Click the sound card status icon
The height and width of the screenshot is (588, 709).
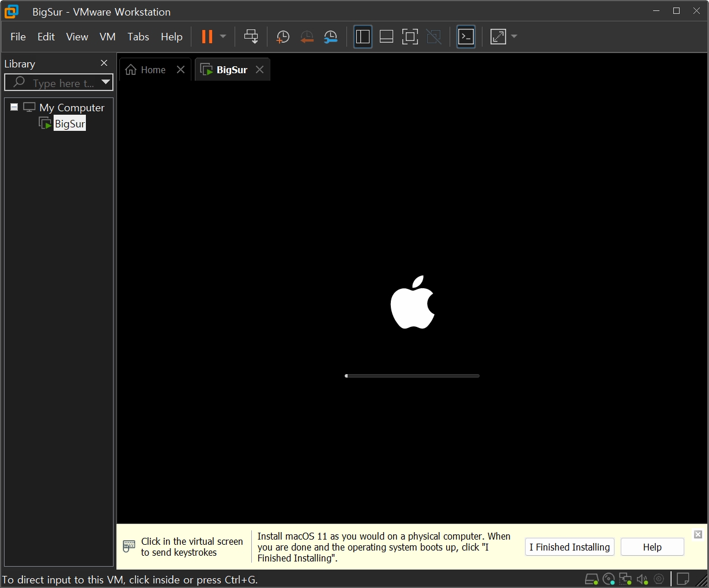click(x=642, y=579)
